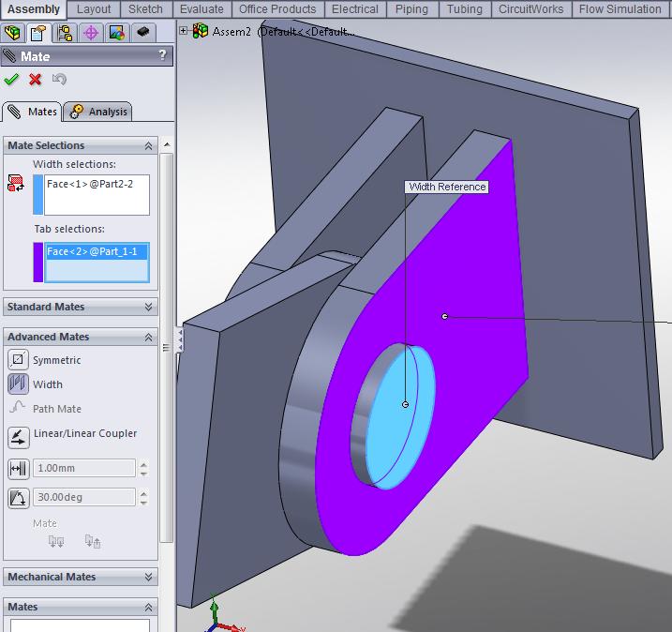Click the panel scroll-up arrow

coord(167,145)
